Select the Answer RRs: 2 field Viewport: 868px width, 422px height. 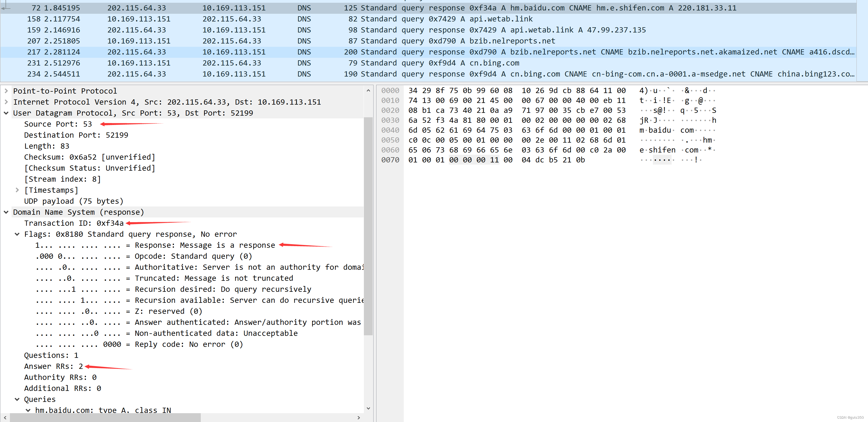click(54, 366)
